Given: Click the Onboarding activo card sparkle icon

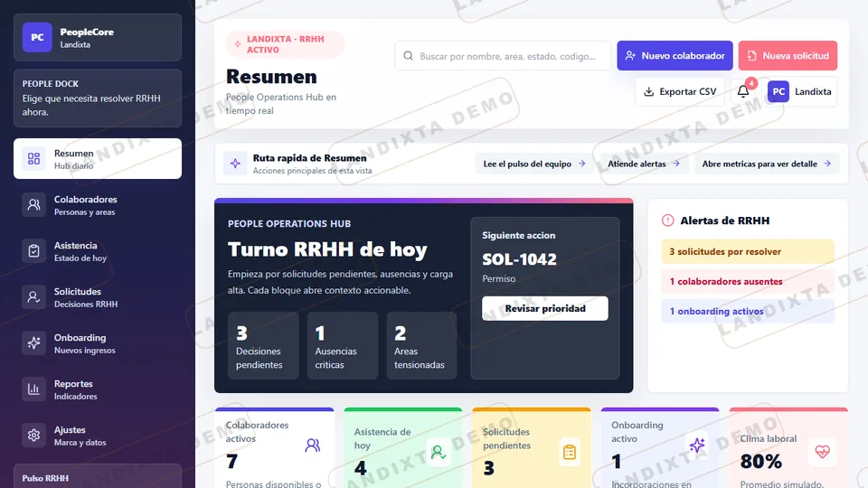Looking at the screenshot, I should coord(697,445).
